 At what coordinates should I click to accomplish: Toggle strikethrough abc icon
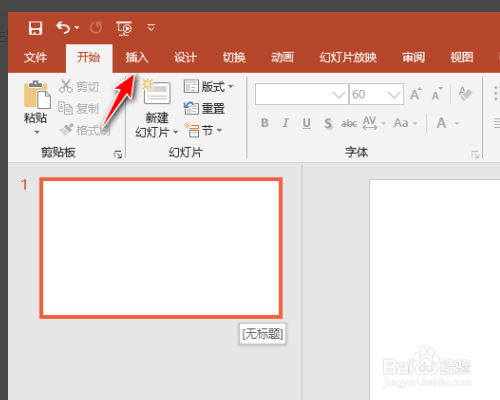pos(349,124)
